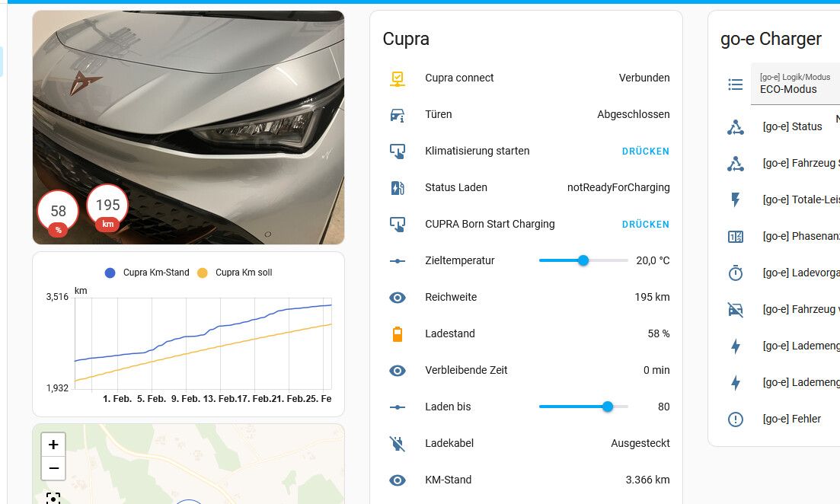Click the Cupra card title

coord(406,39)
